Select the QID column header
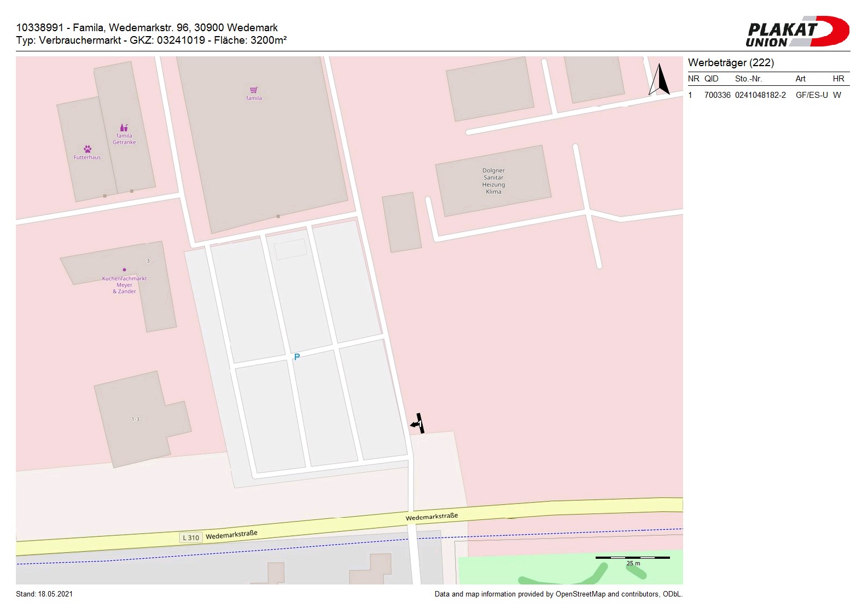The width and height of the screenshot is (868, 614). tap(711, 79)
